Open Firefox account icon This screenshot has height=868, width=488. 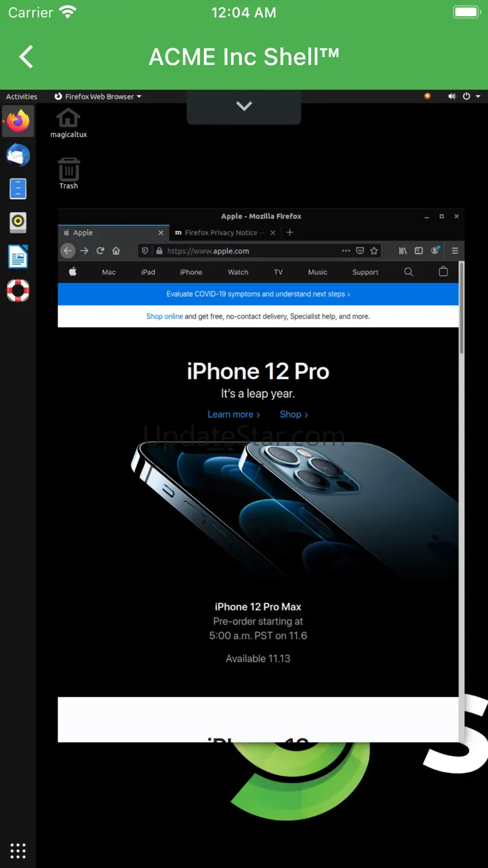coord(435,251)
